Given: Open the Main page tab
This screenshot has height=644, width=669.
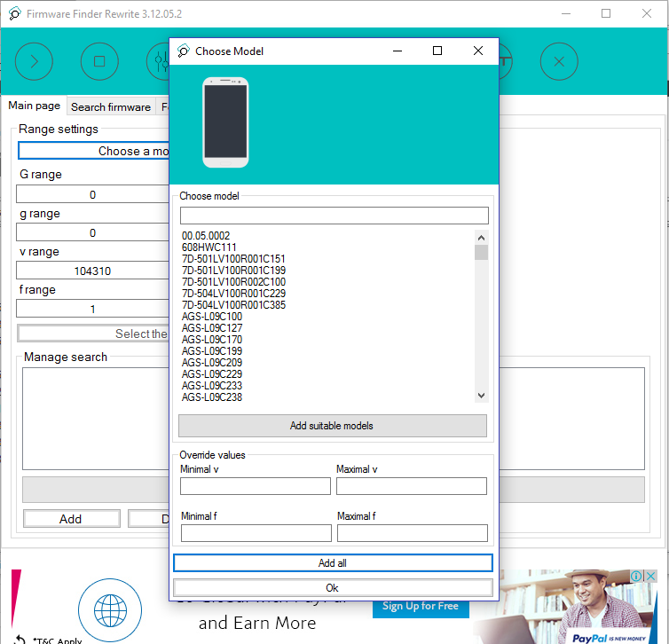Looking at the screenshot, I should pyautogui.click(x=35, y=106).
